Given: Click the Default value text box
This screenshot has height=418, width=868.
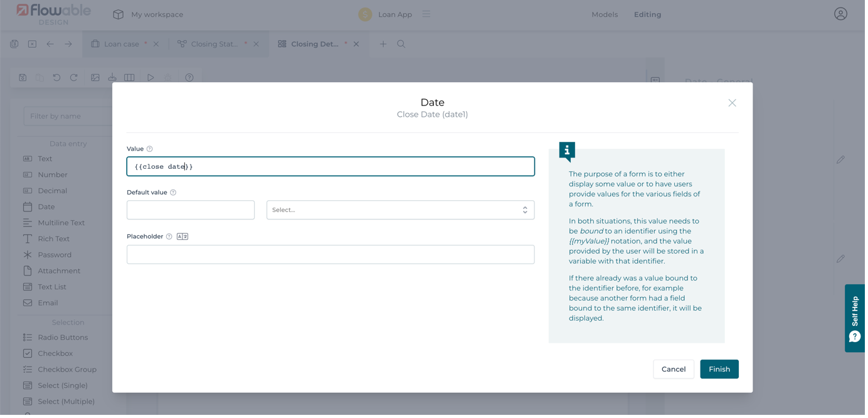Looking at the screenshot, I should point(190,210).
